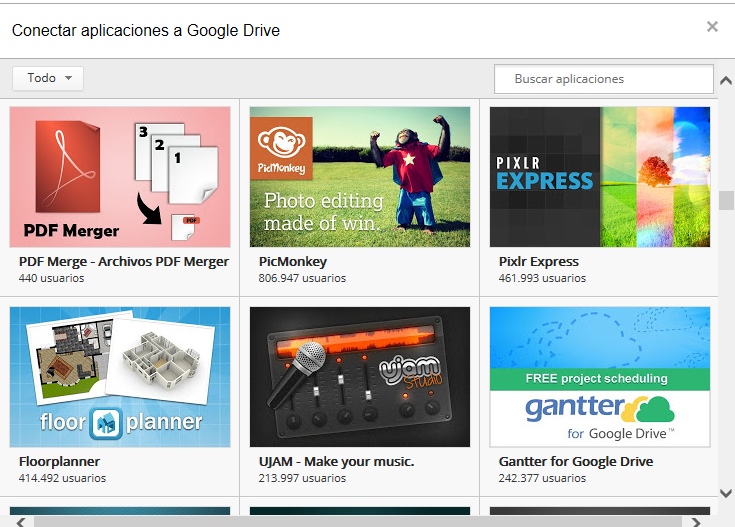Click Gantter for Google Drive title text

576,462
